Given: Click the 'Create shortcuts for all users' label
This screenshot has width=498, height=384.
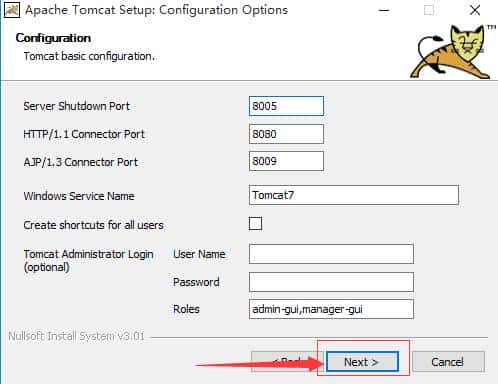Looking at the screenshot, I should click(x=93, y=225).
